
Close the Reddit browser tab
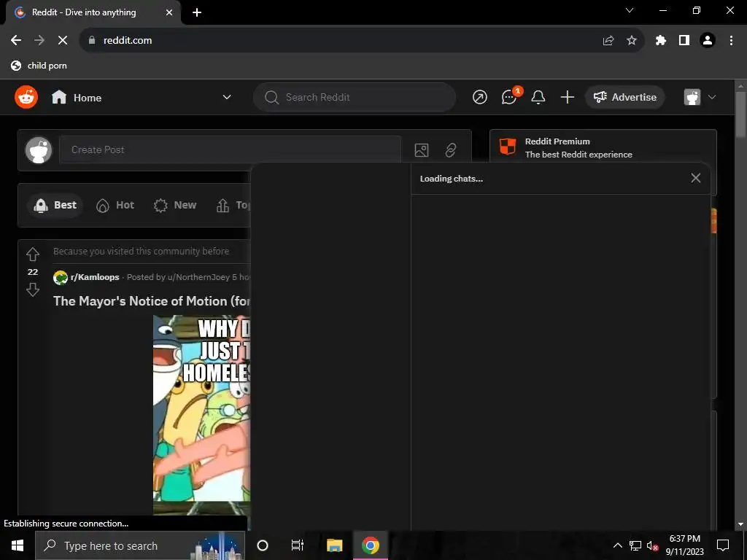169,12
